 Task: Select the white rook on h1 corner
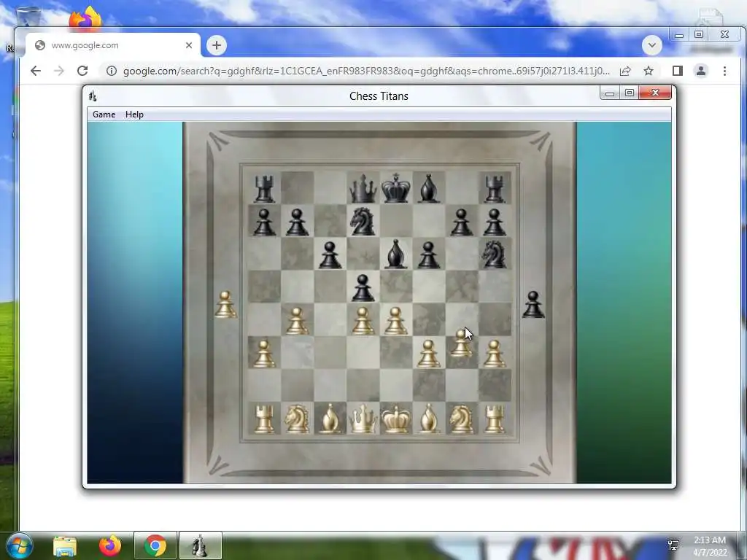[495, 419]
